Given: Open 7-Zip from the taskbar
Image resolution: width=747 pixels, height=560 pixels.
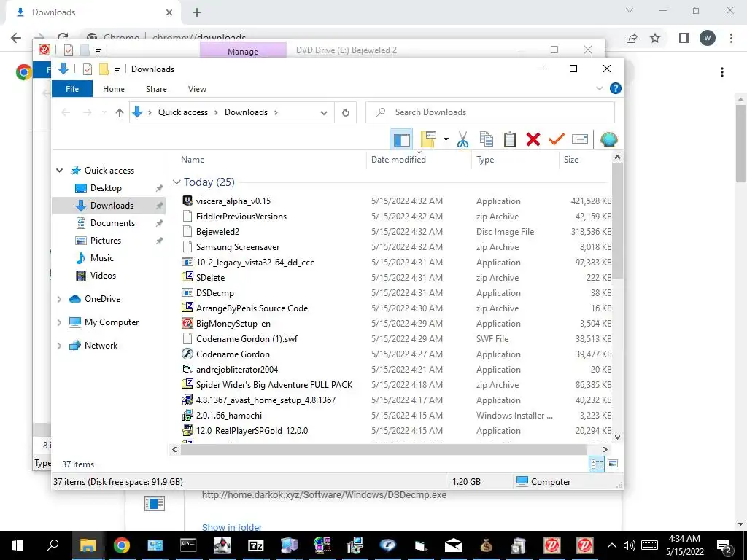Looking at the screenshot, I should (x=255, y=545).
